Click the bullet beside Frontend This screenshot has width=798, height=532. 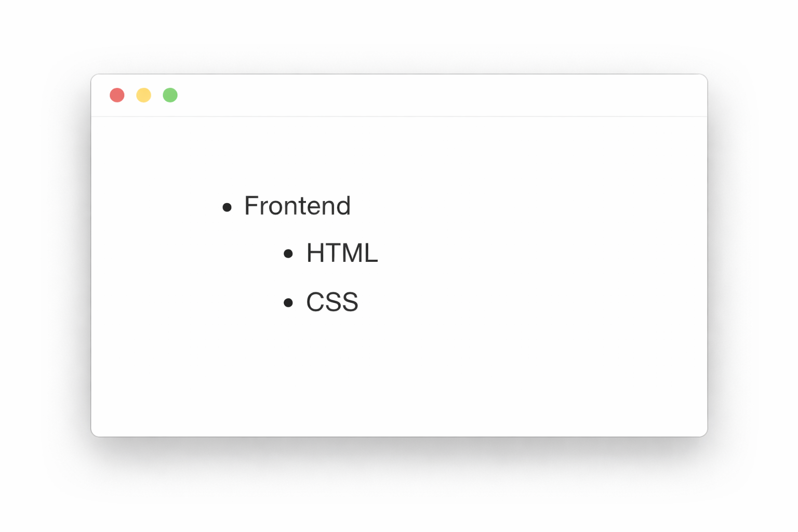pyautogui.click(x=227, y=208)
